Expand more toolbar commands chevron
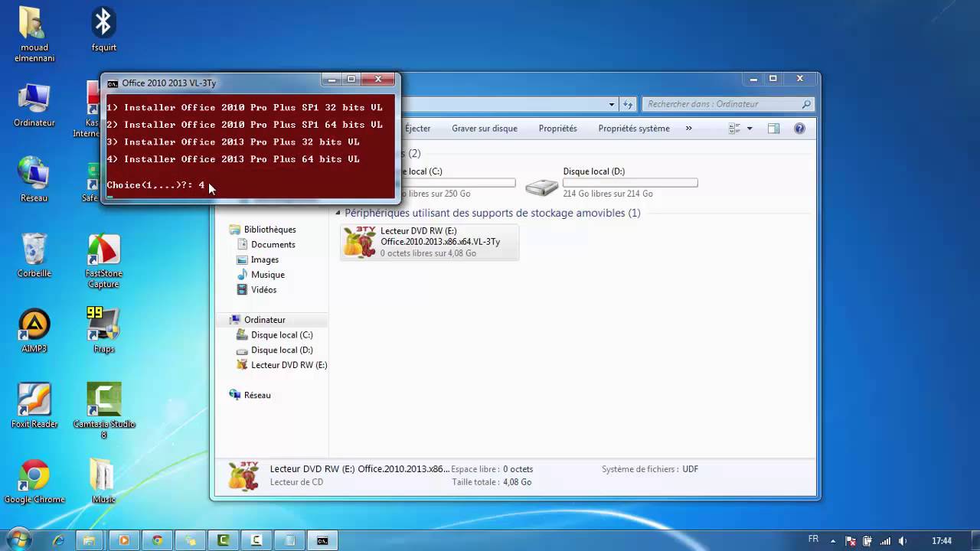This screenshot has width=980, height=551. pos(688,129)
